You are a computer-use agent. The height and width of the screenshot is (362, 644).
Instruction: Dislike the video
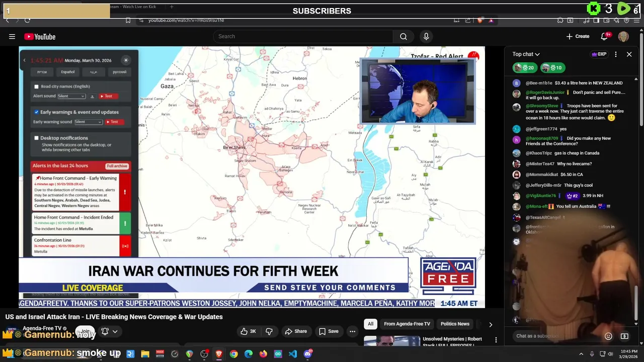pos(269,331)
